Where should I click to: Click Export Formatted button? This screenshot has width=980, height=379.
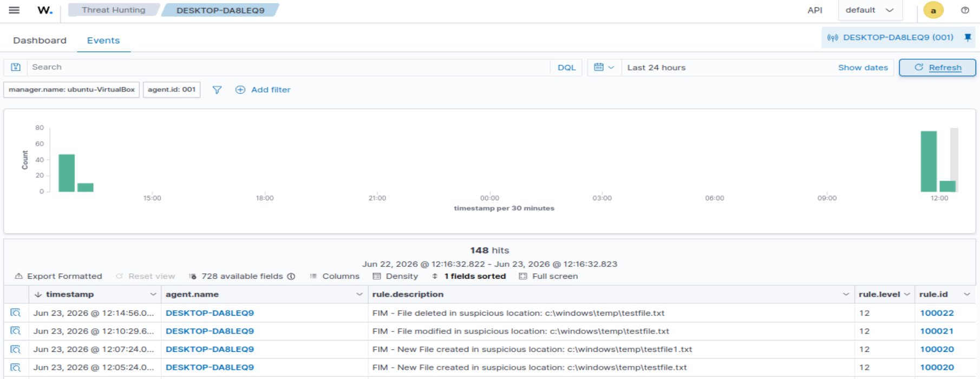point(58,276)
